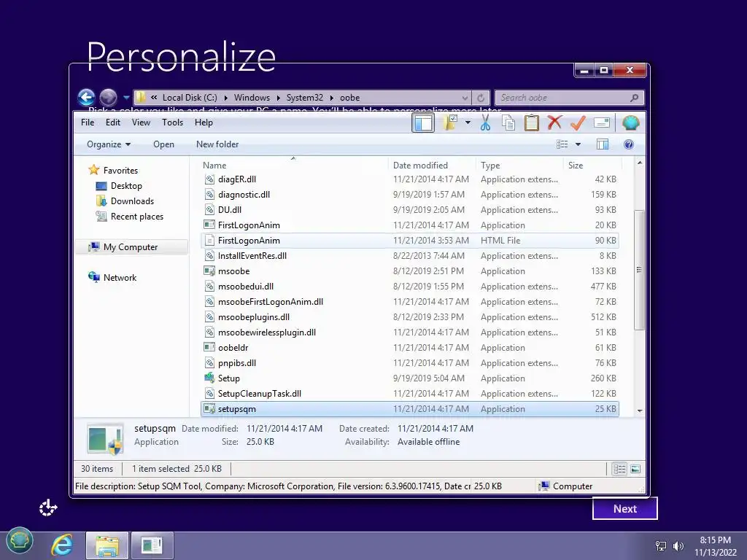Click the Next button on Personalize screen
The image size is (747, 560).
[625, 508]
